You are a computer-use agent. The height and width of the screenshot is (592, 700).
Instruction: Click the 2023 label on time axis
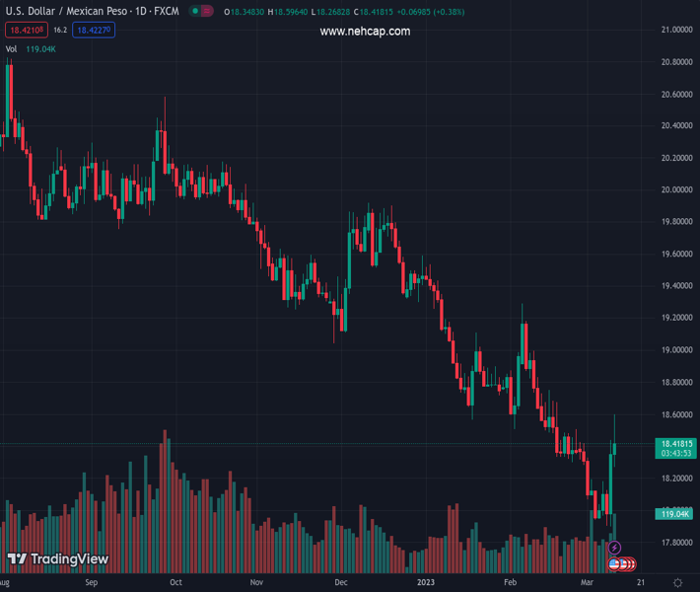425,583
